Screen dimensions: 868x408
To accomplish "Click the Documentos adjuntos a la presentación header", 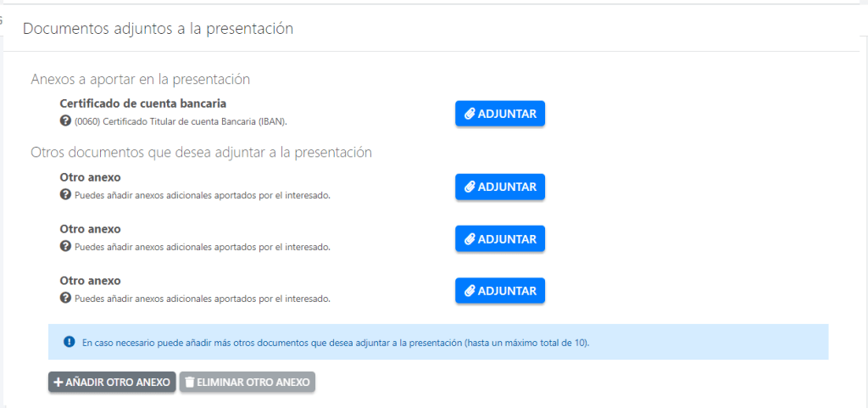I will (158, 29).
